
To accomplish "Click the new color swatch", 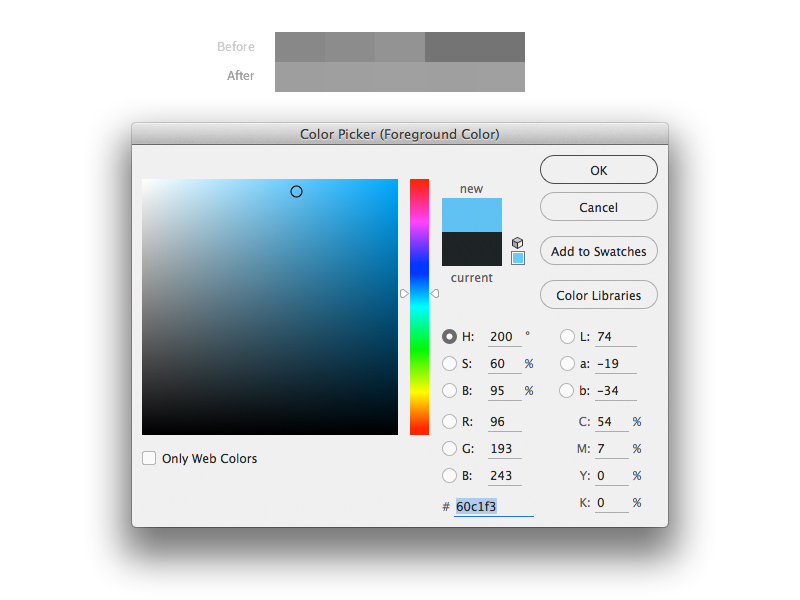I will 470,214.
